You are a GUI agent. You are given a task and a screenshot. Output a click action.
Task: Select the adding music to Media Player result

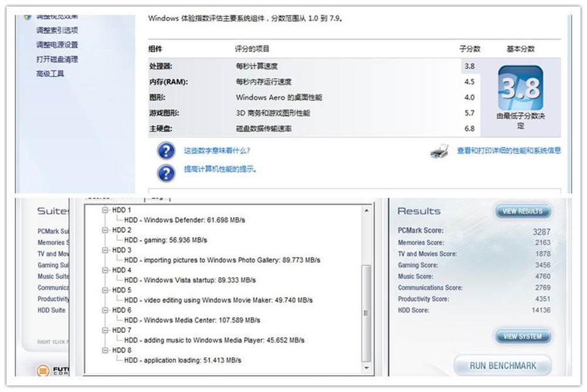(214, 340)
